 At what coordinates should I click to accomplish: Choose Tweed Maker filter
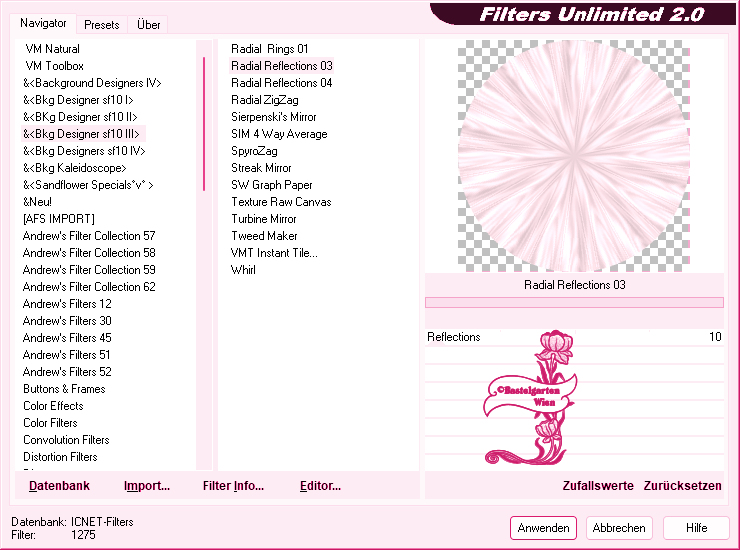(x=264, y=236)
